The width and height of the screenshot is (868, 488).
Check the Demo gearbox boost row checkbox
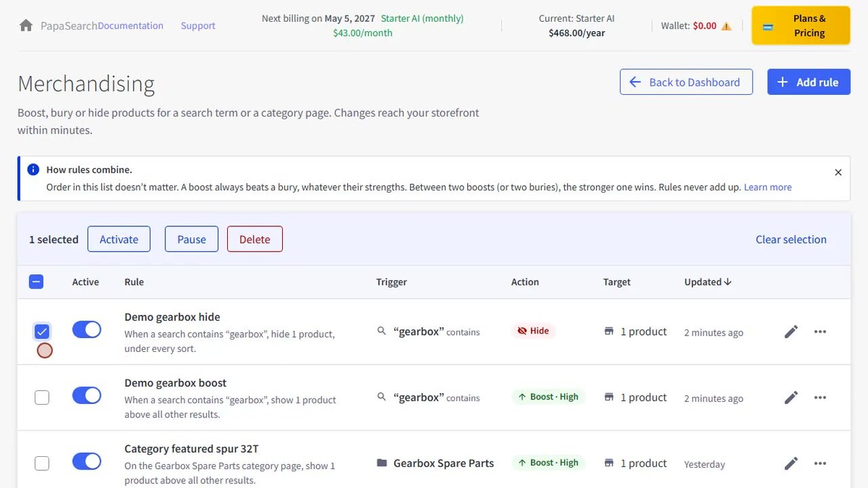pos(42,397)
